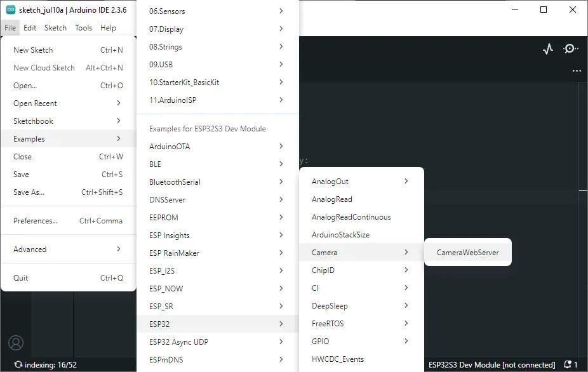The height and width of the screenshot is (372, 588).
Task: Expand AnalogOut example folder
Action: point(361,182)
